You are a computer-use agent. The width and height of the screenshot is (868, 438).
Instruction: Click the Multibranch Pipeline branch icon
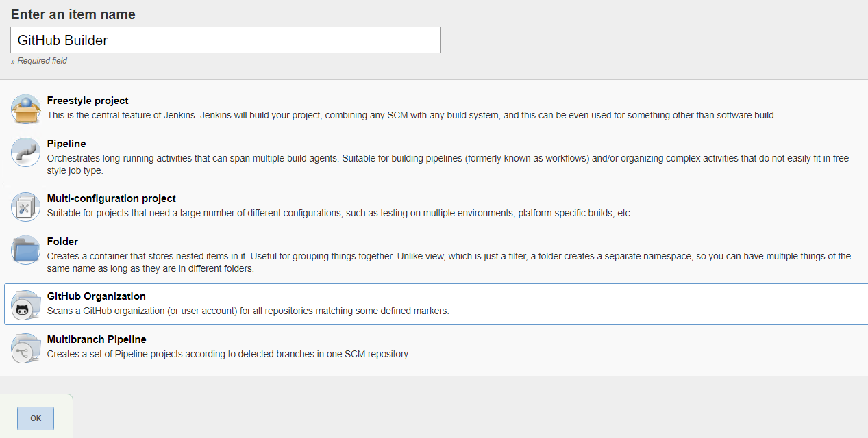[25, 348]
